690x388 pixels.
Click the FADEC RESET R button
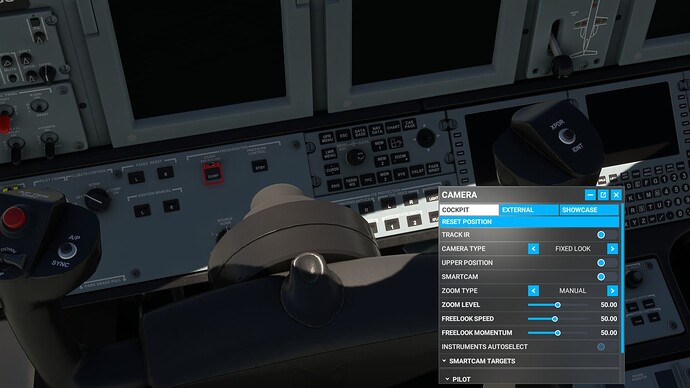pos(165,172)
